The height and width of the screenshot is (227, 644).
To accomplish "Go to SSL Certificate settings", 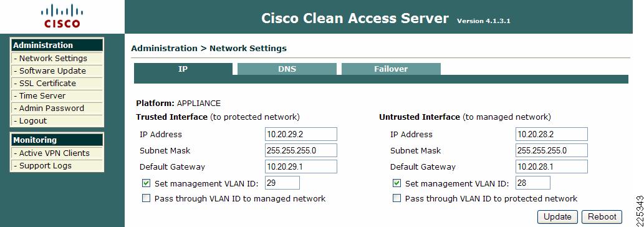I will pos(57,84).
